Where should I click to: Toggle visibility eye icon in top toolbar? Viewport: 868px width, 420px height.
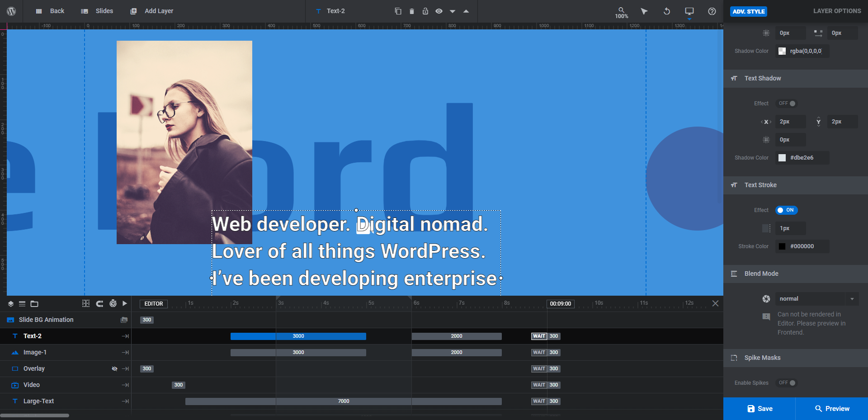(x=439, y=11)
